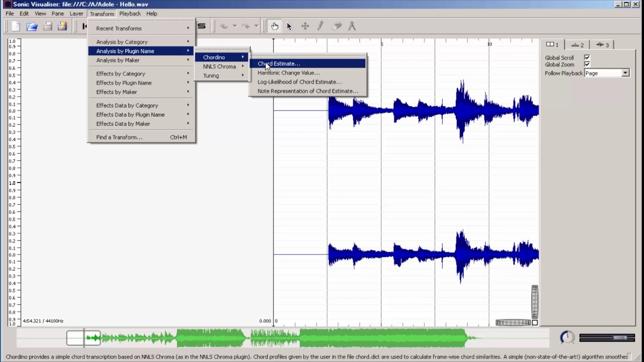644x362 pixels.
Task: Open the Follow Playback dropdown
Action: click(607, 73)
